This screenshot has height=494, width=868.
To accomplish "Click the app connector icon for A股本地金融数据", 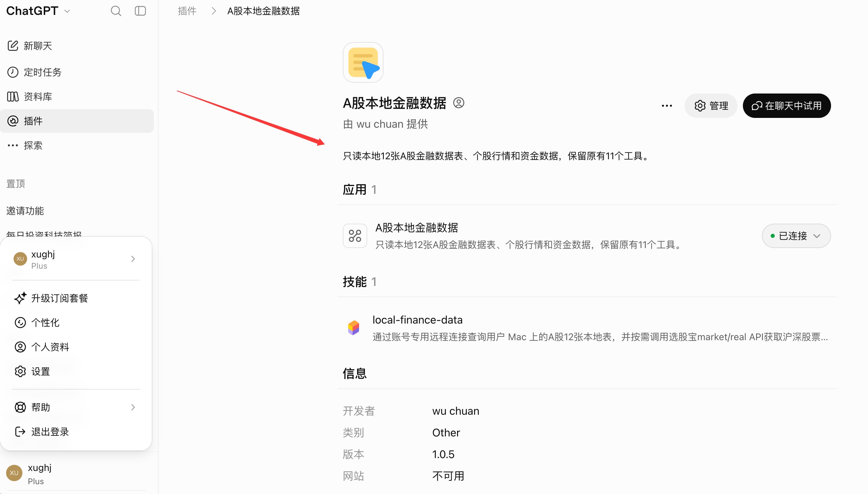I will (355, 236).
